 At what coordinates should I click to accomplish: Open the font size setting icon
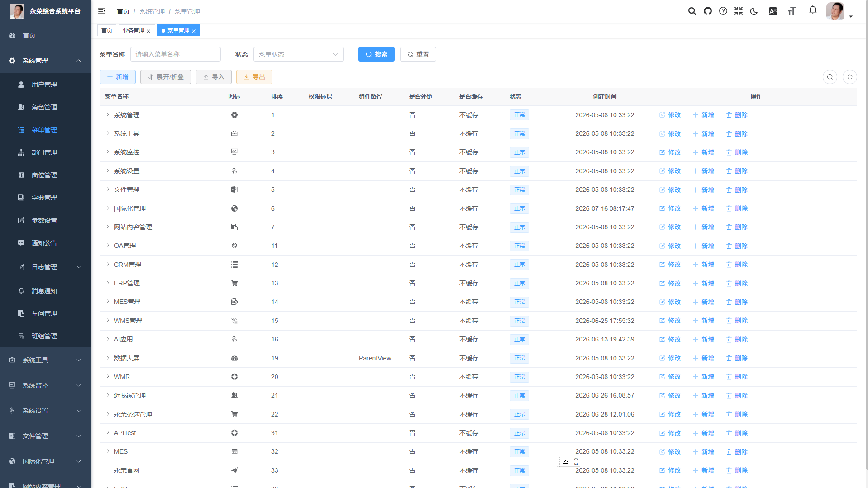pyautogui.click(x=792, y=11)
